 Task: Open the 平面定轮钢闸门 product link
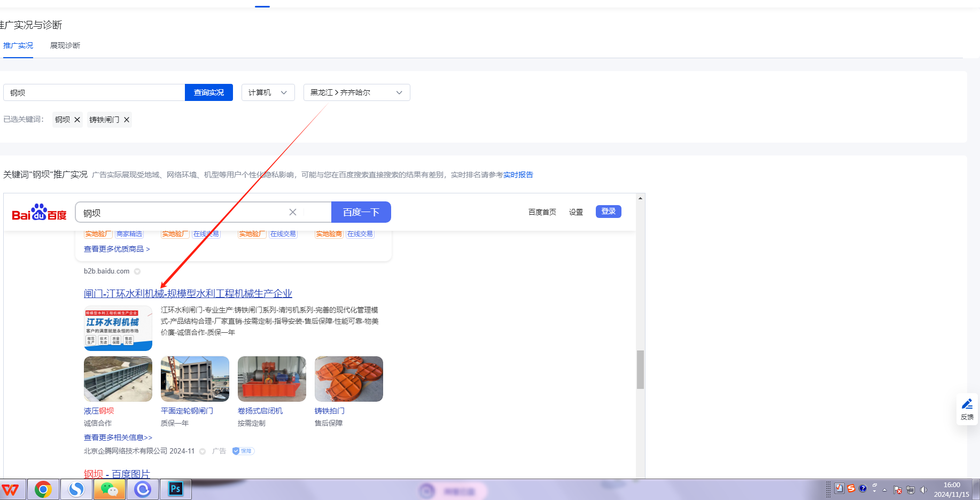pos(187,411)
